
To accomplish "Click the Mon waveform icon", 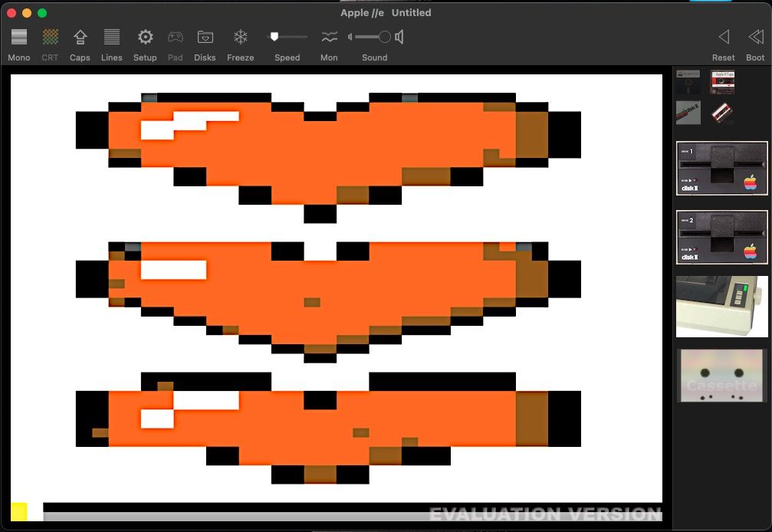I will pyautogui.click(x=330, y=37).
